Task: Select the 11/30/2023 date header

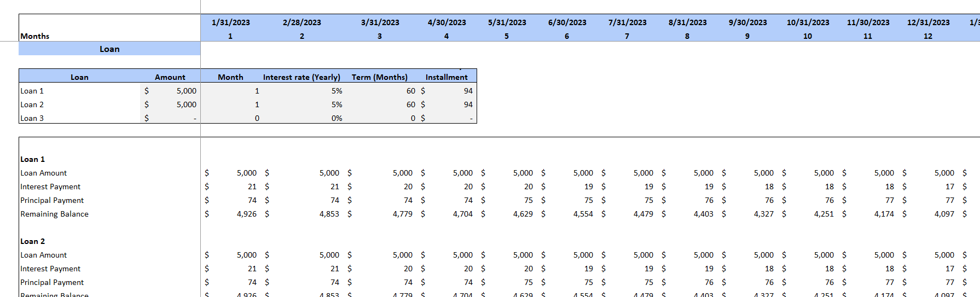Action: [x=868, y=22]
